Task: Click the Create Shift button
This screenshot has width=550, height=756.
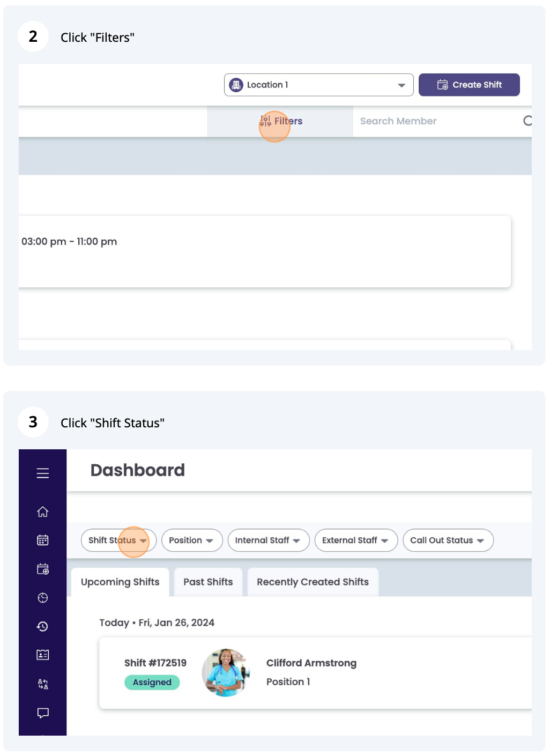Action: [469, 85]
